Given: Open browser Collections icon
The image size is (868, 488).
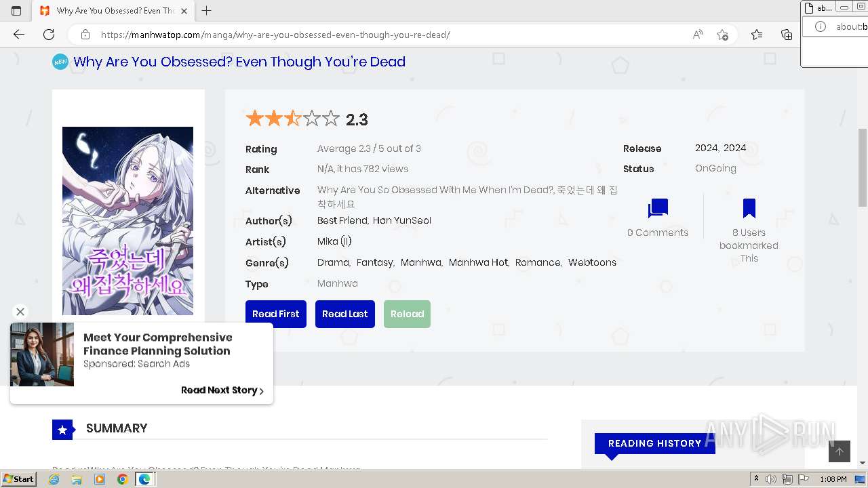Looking at the screenshot, I should [x=787, y=35].
